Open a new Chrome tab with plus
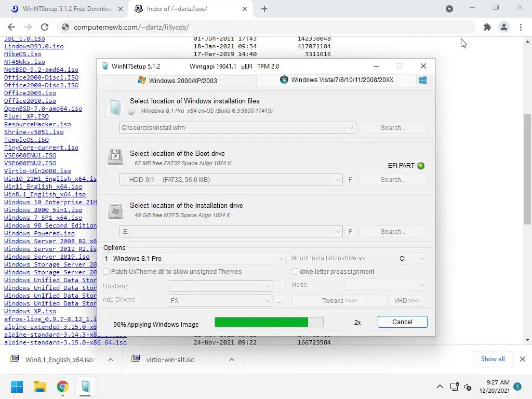 (x=264, y=9)
